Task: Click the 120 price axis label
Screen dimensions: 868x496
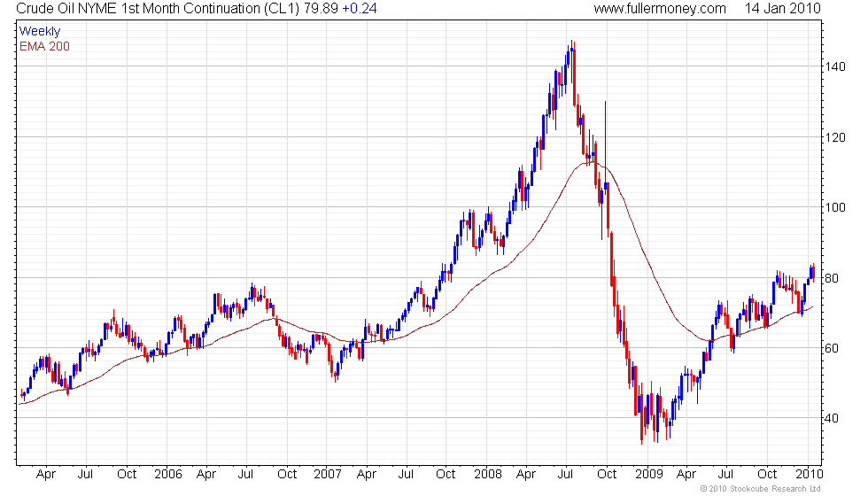Action: (834, 137)
